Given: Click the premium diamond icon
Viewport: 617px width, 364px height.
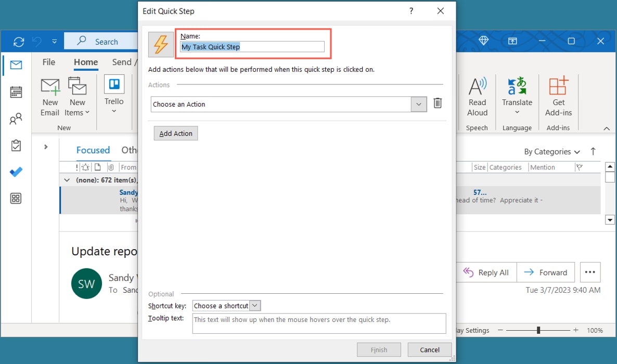Looking at the screenshot, I should pyautogui.click(x=484, y=41).
